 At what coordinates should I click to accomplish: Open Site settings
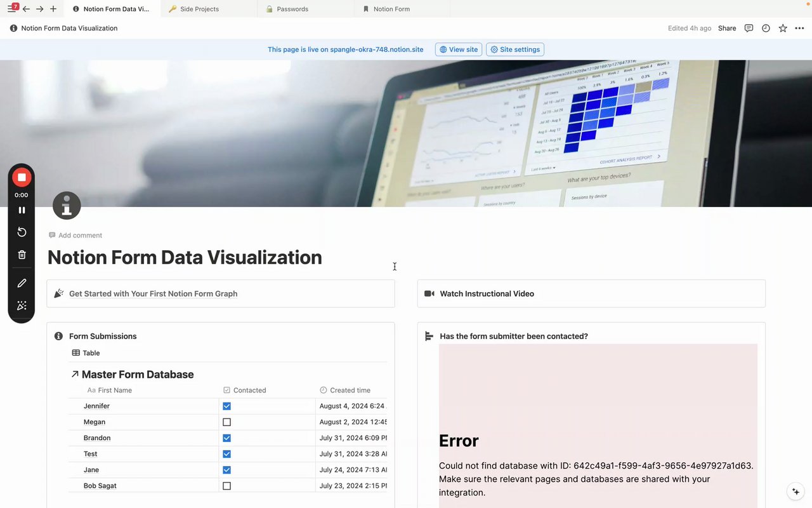[515, 50]
